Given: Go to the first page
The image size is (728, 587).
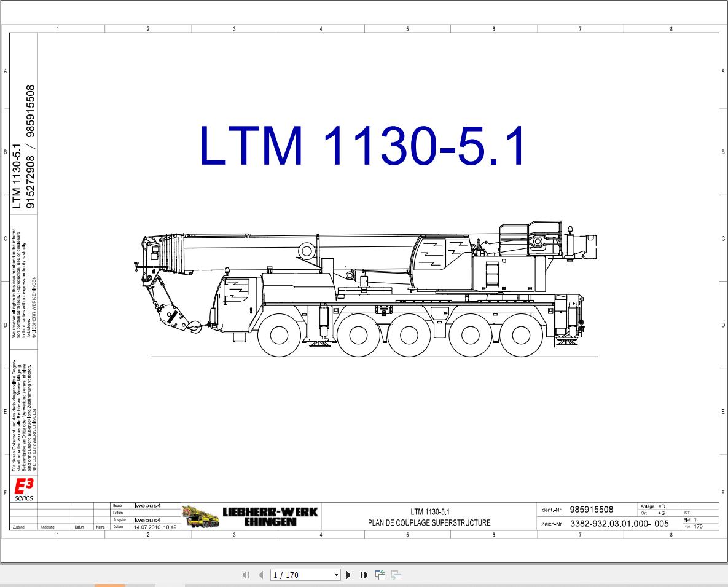Looking at the screenshot, I should (246, 575).
